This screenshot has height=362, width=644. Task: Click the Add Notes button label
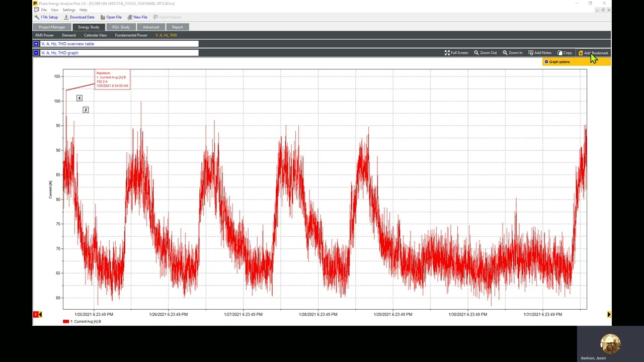(x=543, y=53)
